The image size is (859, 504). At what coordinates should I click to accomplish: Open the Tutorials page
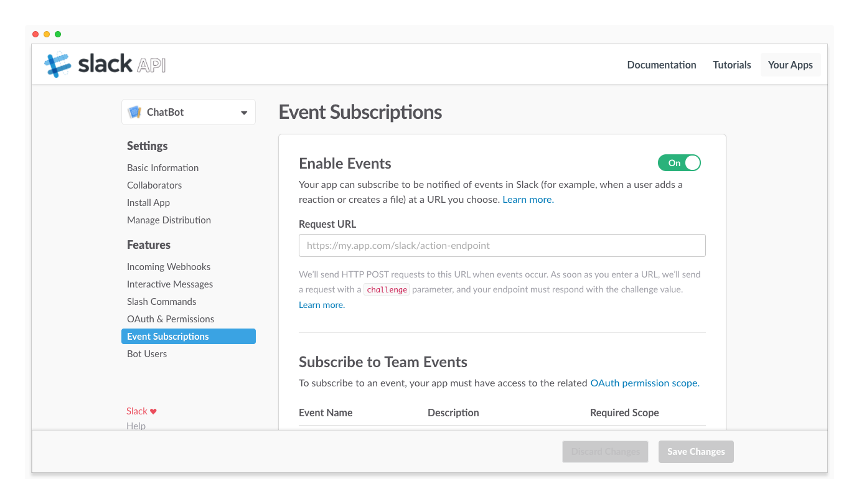(x=732, y=65)
